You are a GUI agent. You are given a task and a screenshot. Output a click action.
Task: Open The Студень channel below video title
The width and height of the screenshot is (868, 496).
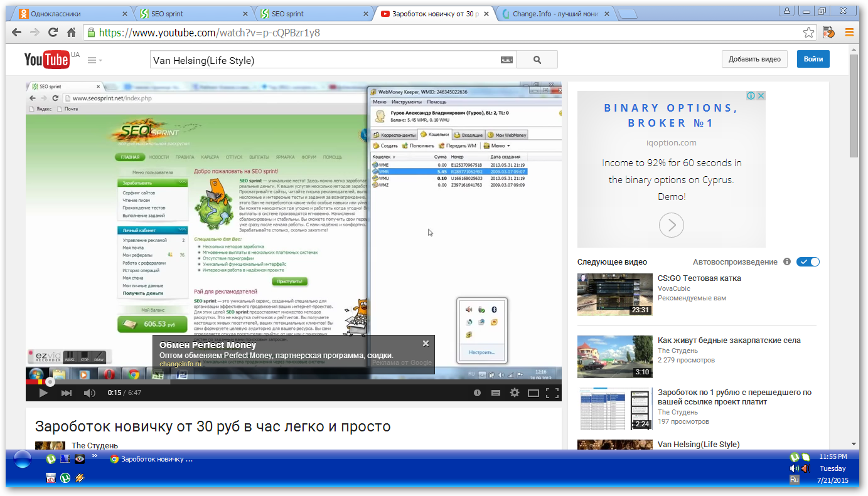coord(95,446)
